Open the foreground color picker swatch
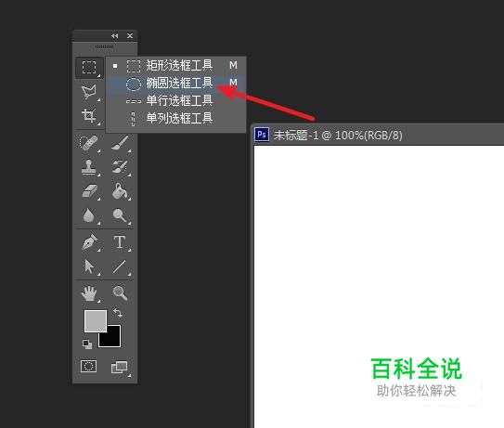This screenshot has width=504, height=428. click(x=96, y=320)
